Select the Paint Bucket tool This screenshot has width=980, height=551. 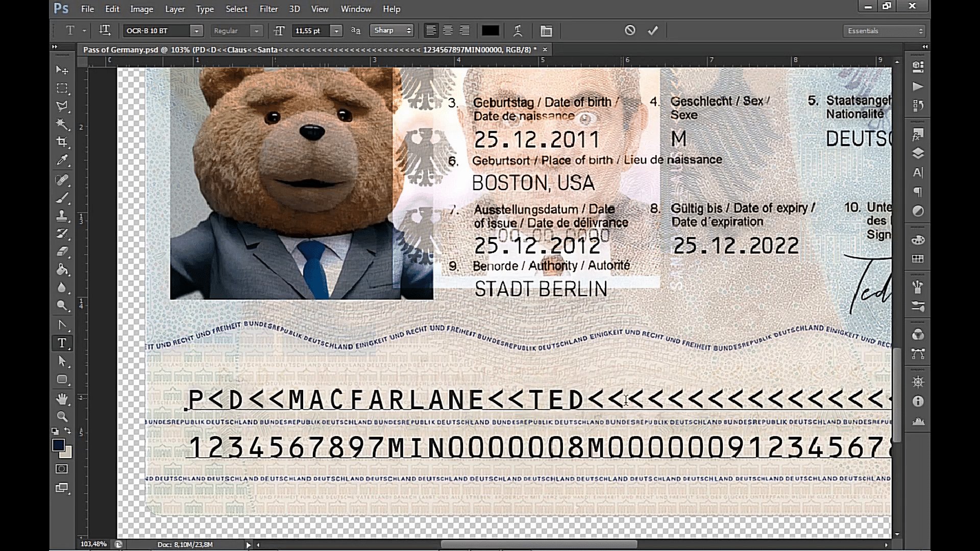[x=62, y=269]
